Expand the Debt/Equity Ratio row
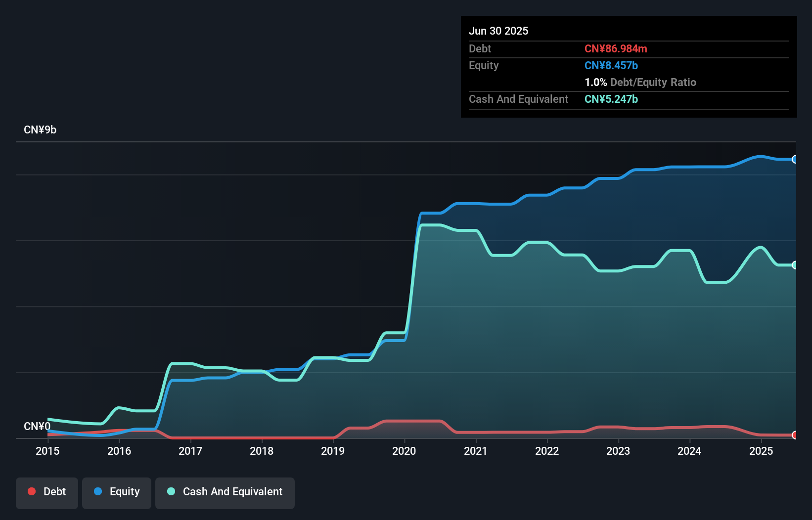The width and height of the screenshot is (812, 520). tap(640, 82)
